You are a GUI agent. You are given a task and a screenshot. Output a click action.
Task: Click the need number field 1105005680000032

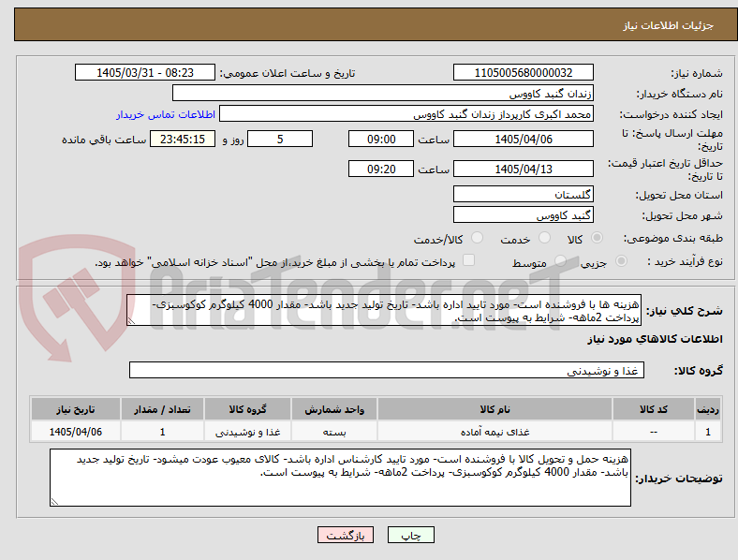click(523, 72)
